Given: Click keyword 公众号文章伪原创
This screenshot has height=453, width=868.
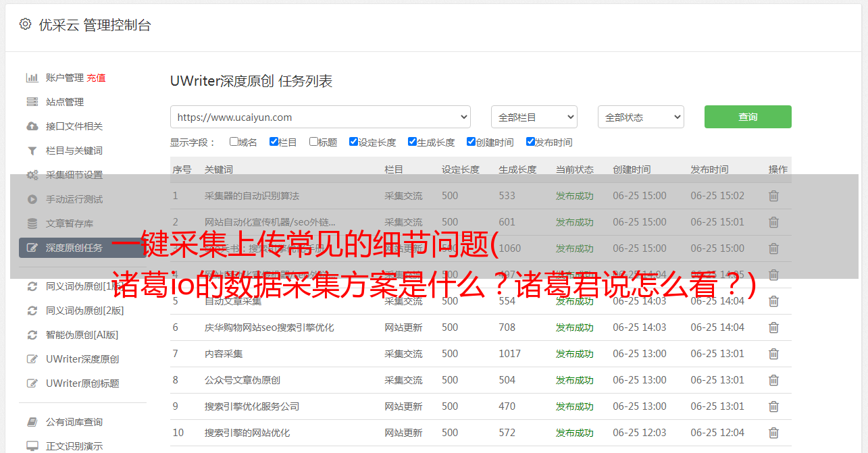Looking at the screenshot, I should click(242, 380).
